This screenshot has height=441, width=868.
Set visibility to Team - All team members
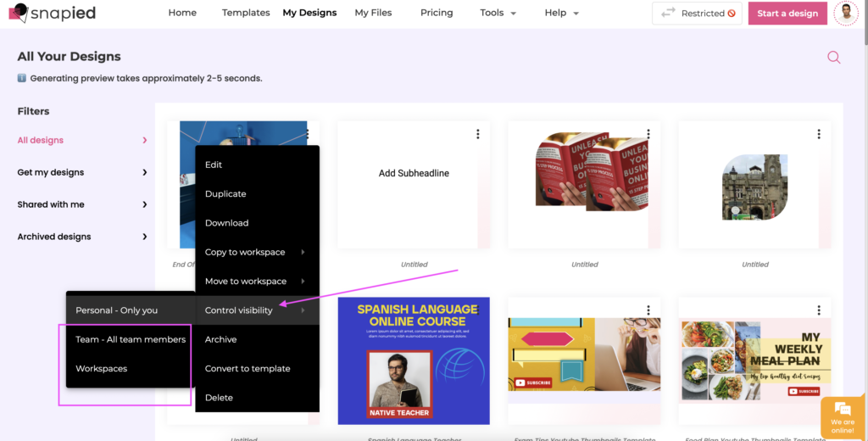click(131, 339)
